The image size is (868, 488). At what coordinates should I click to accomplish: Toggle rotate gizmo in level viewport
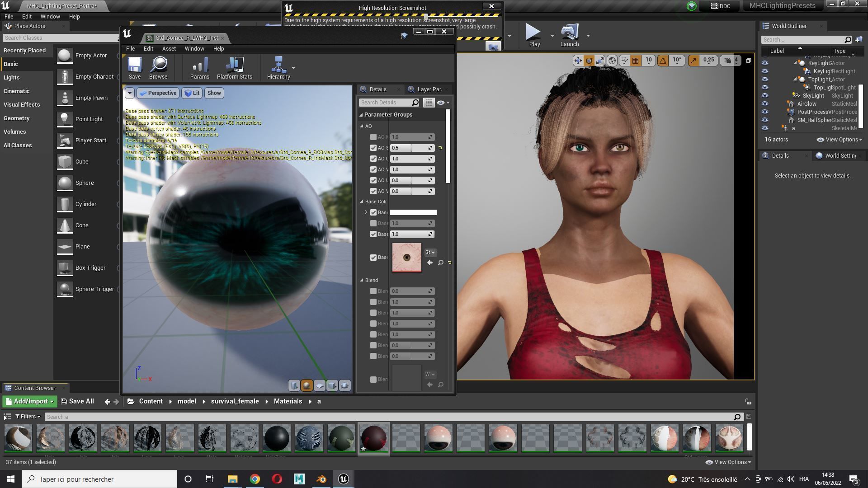pyautogui.click(x=589, y=60)
